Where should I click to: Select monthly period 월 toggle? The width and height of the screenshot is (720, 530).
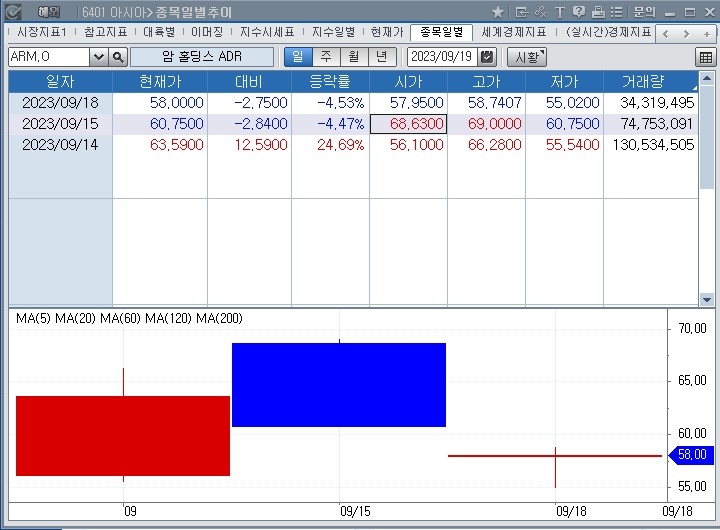coord(354,57)
